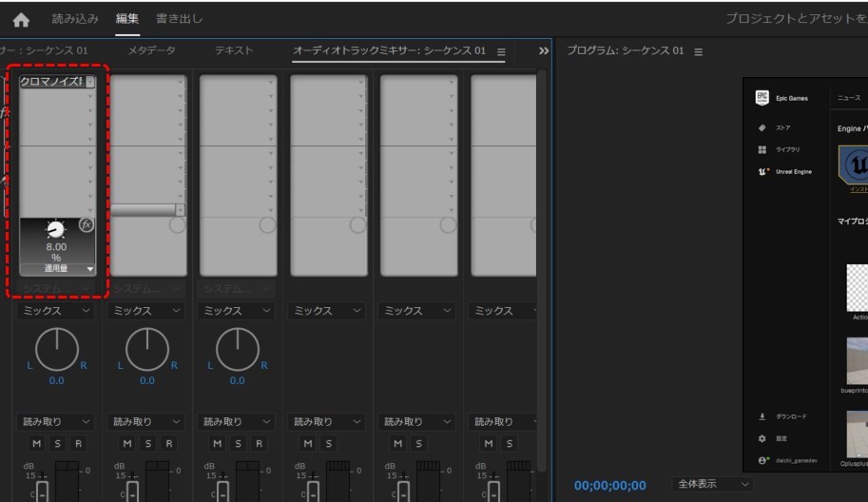The width and height of the screenshot is (868, 502).
Task: Click the クロマノイズ 8.00 % amount knob
Action: [55, 230]
